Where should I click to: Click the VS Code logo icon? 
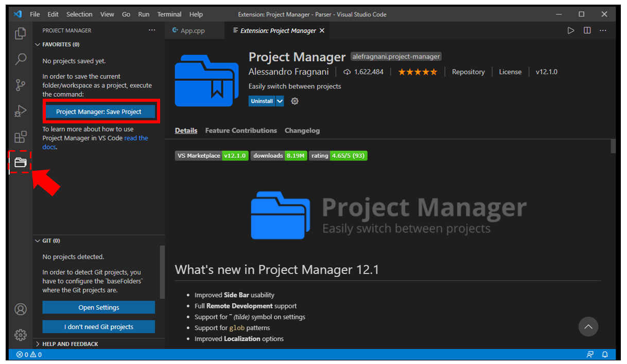point(18,14)
